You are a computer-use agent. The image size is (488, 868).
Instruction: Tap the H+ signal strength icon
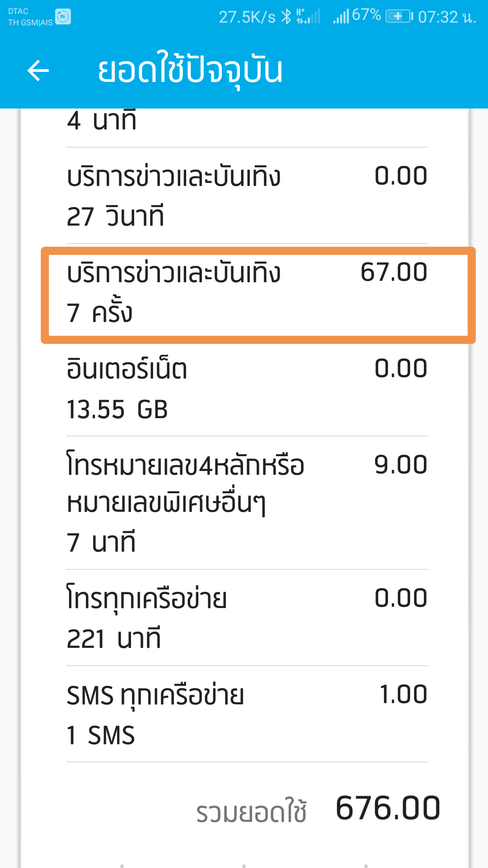point(308,16)
